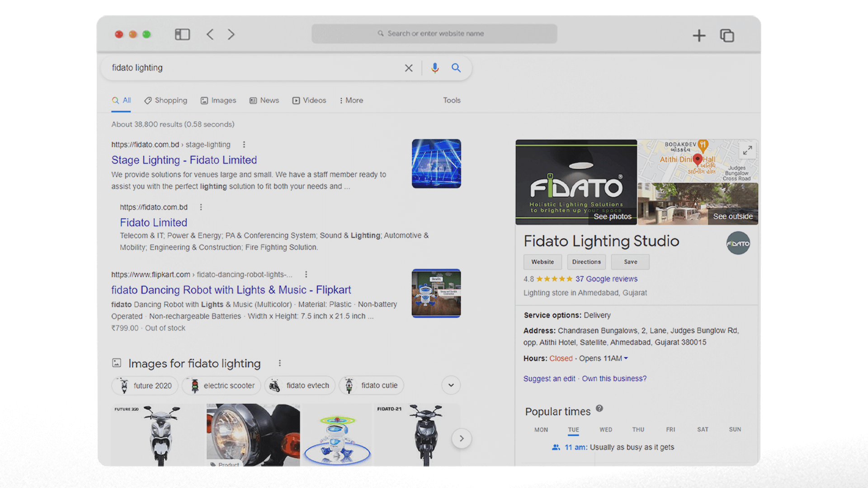Expand the map with the fullscreen icon
Screen dimensions: 868x488
pyautogui.click(x=748, y=150)
